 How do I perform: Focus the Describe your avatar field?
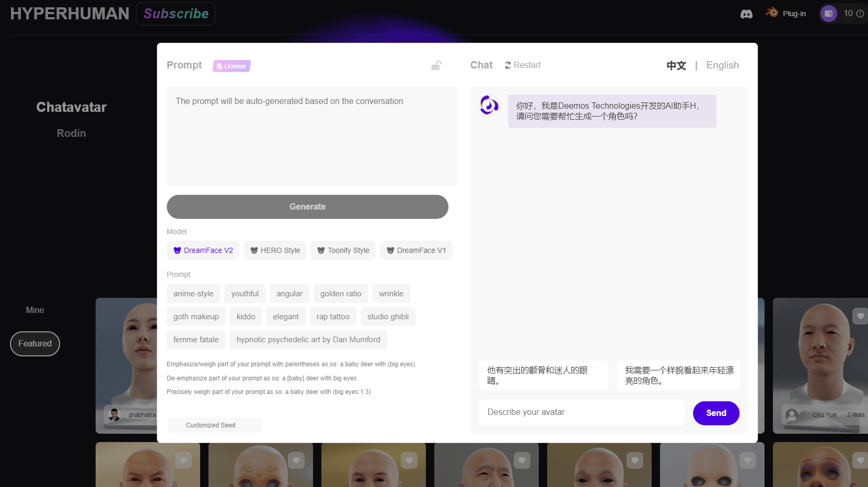(x=581, y=412)
